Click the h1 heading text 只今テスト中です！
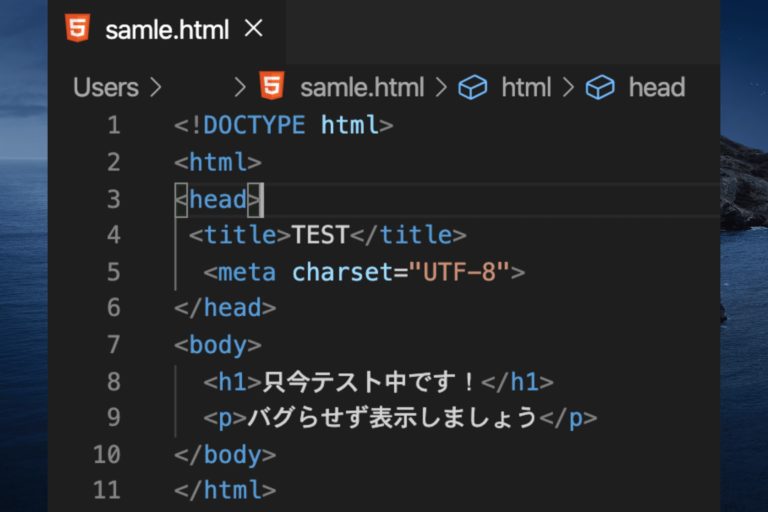The image size is (768, 512). pyautogui.click(x=371, y=382)
